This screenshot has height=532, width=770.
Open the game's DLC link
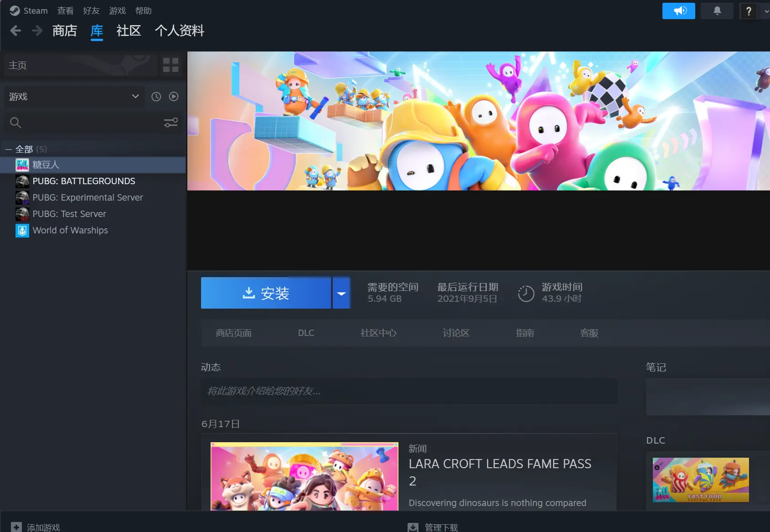[306, 333]
